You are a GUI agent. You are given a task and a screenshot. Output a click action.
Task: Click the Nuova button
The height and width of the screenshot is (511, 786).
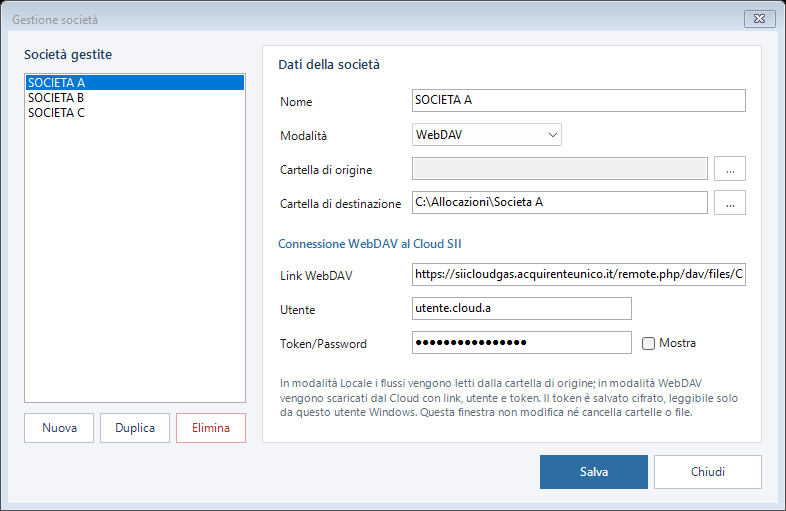point(59,428)
